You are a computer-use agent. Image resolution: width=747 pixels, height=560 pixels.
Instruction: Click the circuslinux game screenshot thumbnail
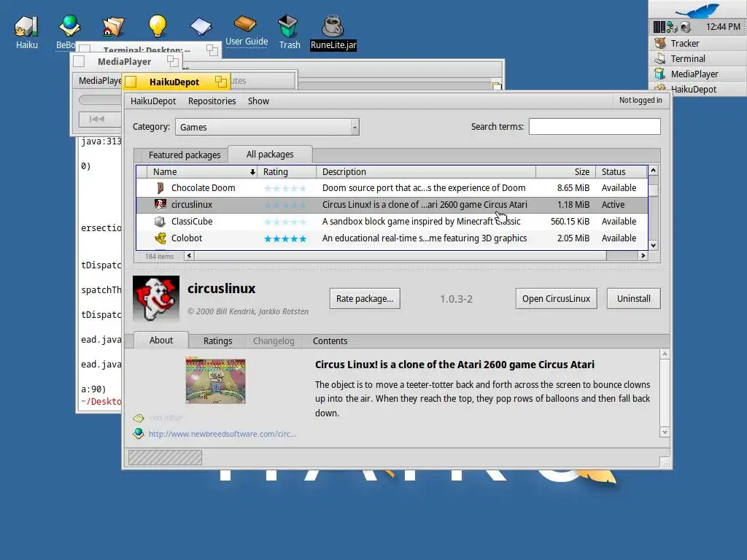point(215,381)
